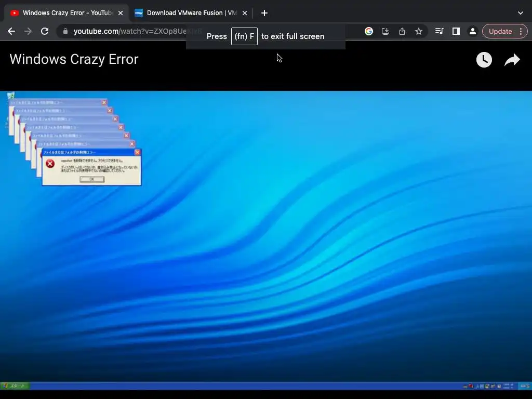532x399 pixels.
Task: Share the video with the arrow icon
Action: [x=512, y=60]
